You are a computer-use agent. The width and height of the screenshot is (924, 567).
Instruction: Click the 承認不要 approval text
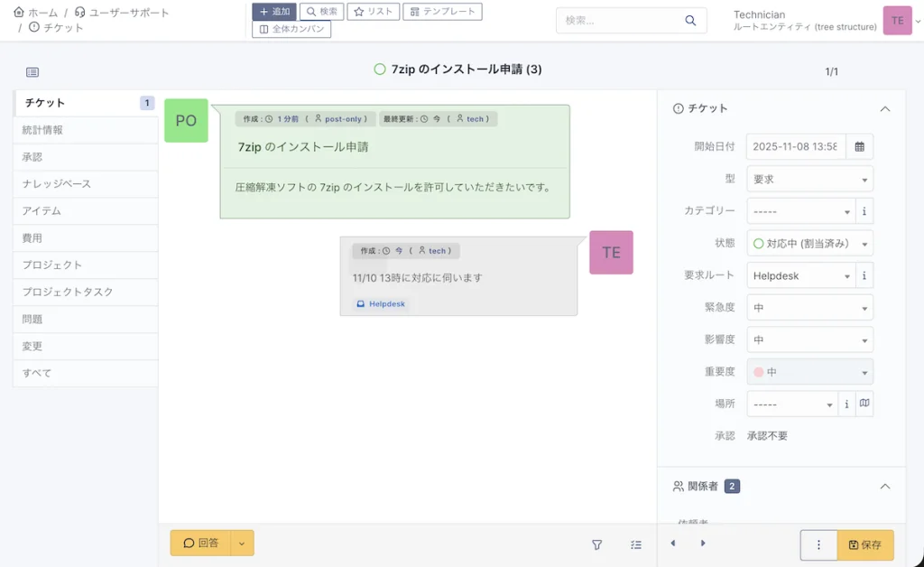(x=767, y=436)
